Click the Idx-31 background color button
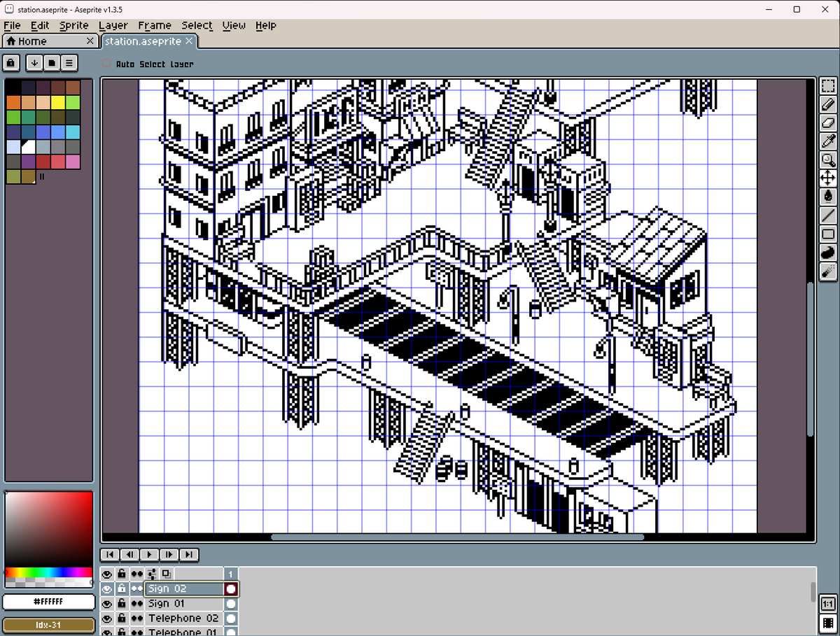840x636 pixels. (x=48, y=624)
